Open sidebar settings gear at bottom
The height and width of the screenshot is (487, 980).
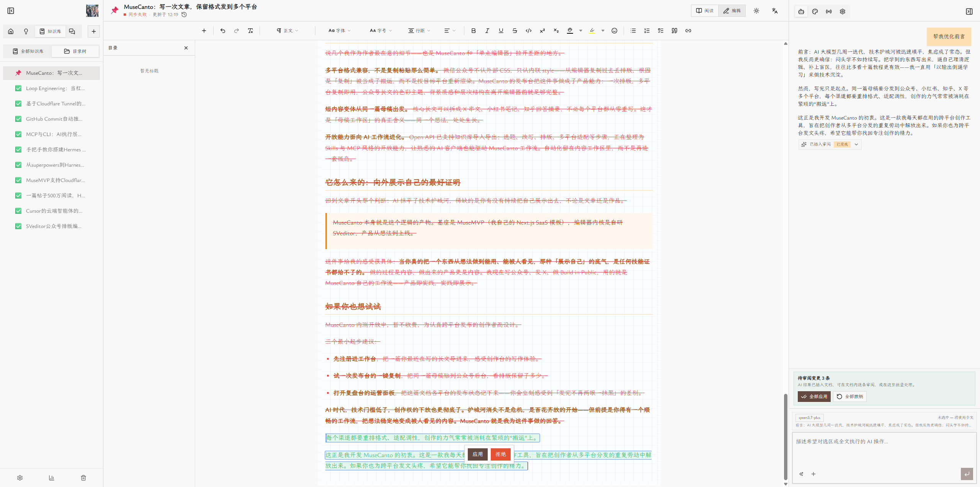pyautogui.click(x=20, y=478)
